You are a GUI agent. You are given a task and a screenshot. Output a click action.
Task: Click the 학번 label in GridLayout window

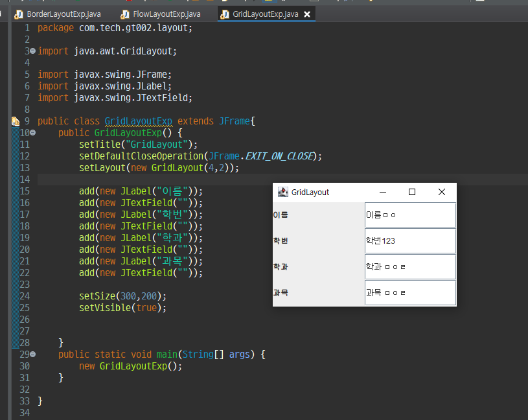click(281, 241)
